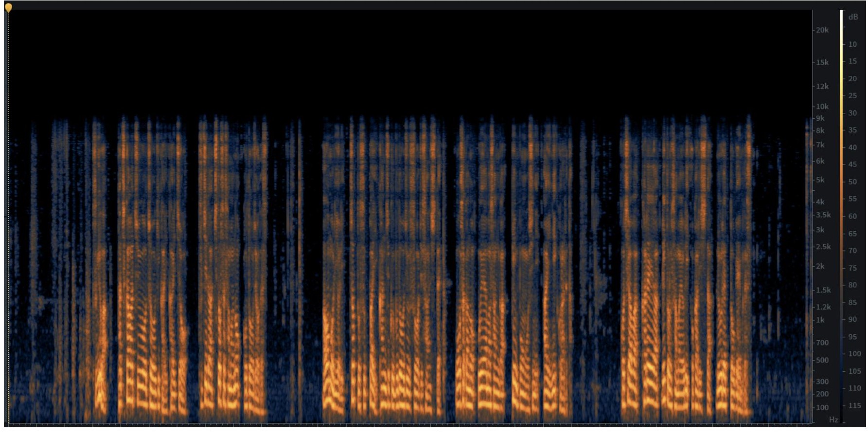Click the 50 value on dB scale
The width and height of the screenshot is (868, 437).
(853, 182)
